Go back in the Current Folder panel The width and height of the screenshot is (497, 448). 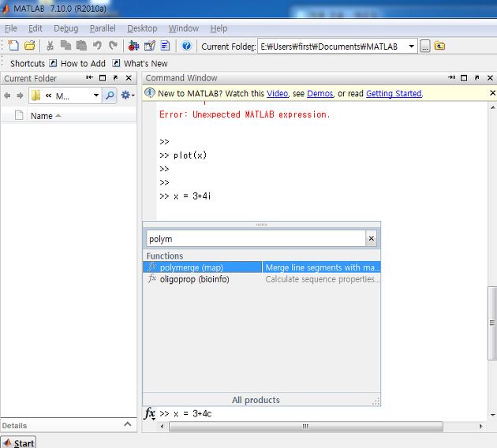(7, 95)
